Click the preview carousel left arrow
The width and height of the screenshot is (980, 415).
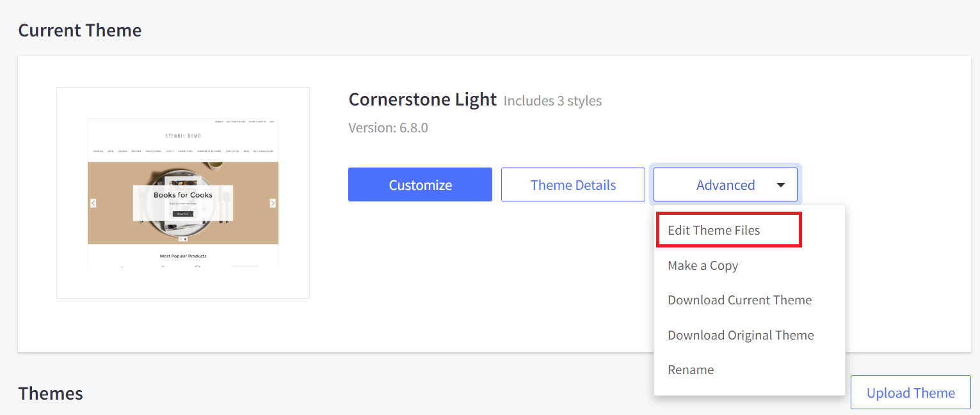93,203
